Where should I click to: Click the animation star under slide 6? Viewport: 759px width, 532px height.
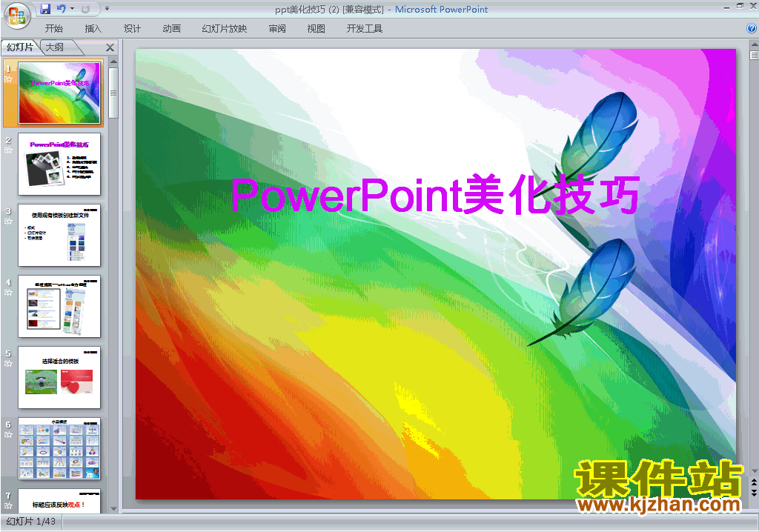point(8,435)
